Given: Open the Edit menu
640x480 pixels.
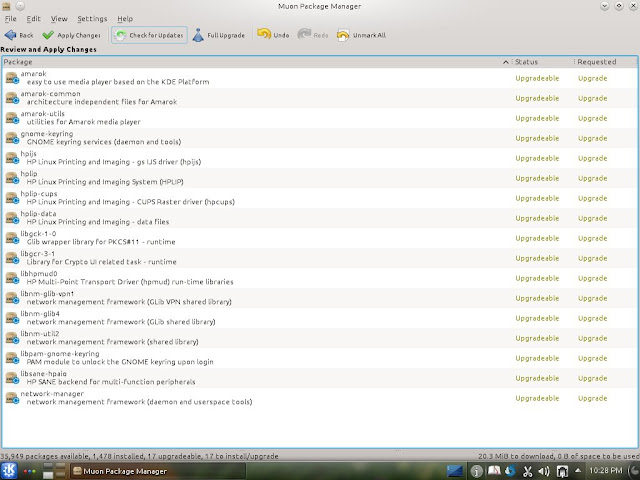Looking at the screenshot, I should click(33, 19).
